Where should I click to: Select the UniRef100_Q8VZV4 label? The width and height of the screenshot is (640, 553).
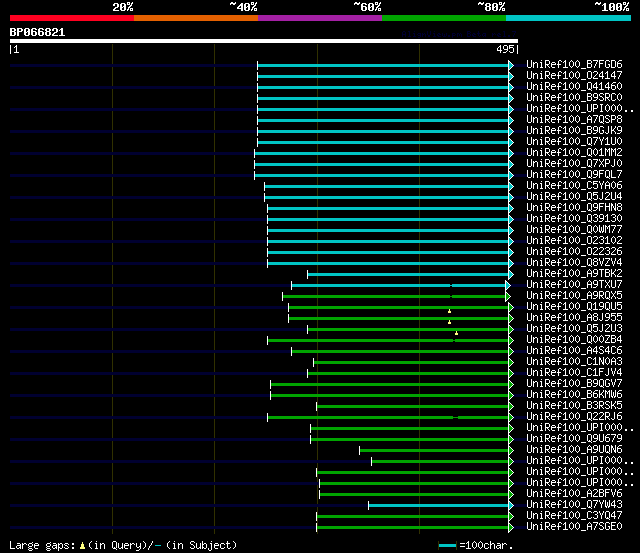(574, 263)
